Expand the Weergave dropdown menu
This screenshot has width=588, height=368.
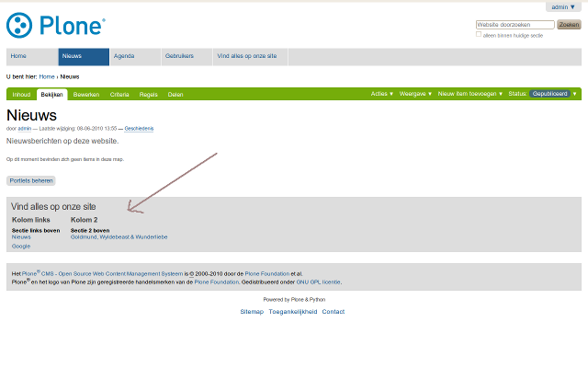(415, 94)
